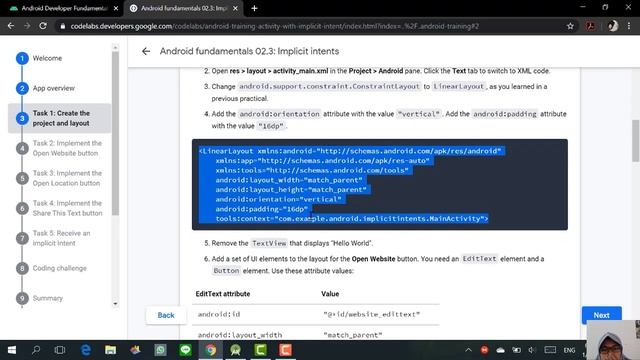Click the OneDrive cloud tray icon
This screenshot has height=360, width=640.
pyautogui.click(x=500, y=350)
